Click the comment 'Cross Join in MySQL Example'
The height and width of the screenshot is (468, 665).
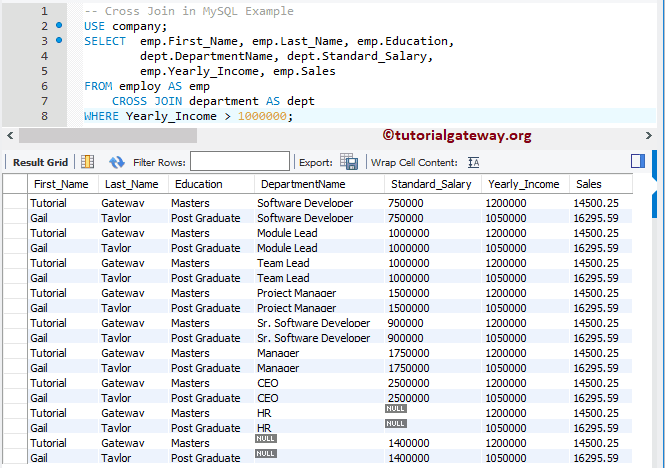click(199, 11)
